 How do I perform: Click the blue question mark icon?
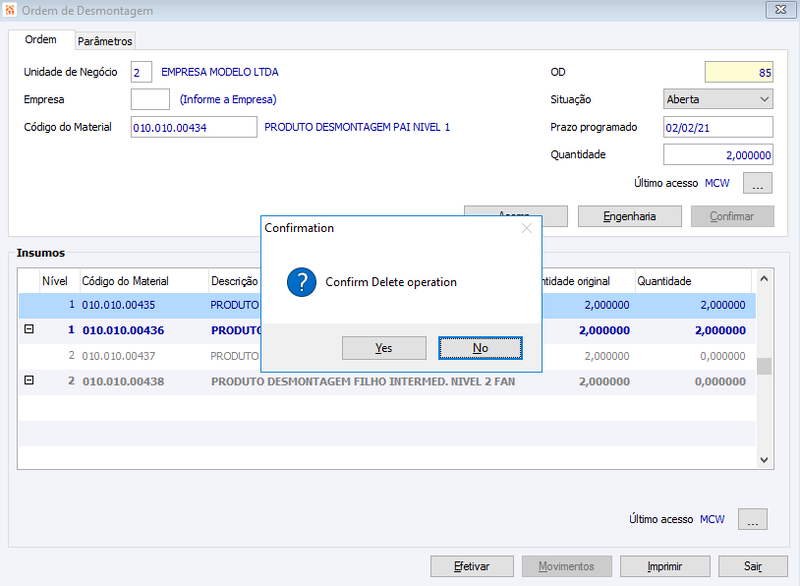[x=302, y=282]
